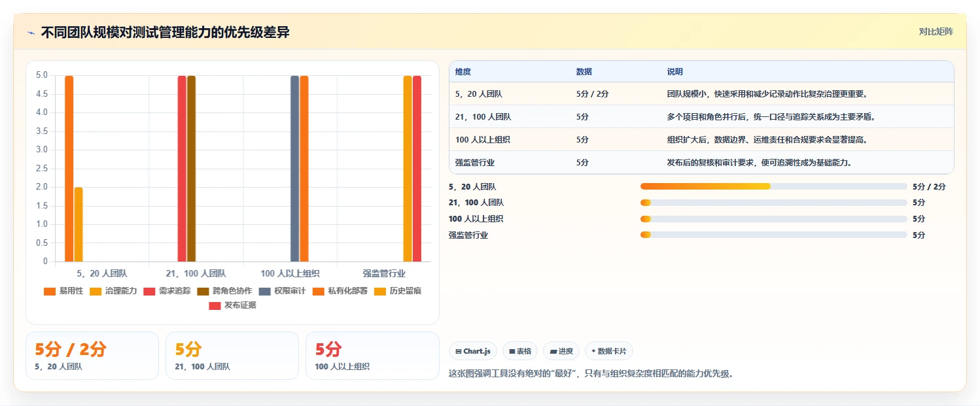Click the 强监管行业 progress bar
Viewport: 980px width, 406px height.
[x=774, y=235]
